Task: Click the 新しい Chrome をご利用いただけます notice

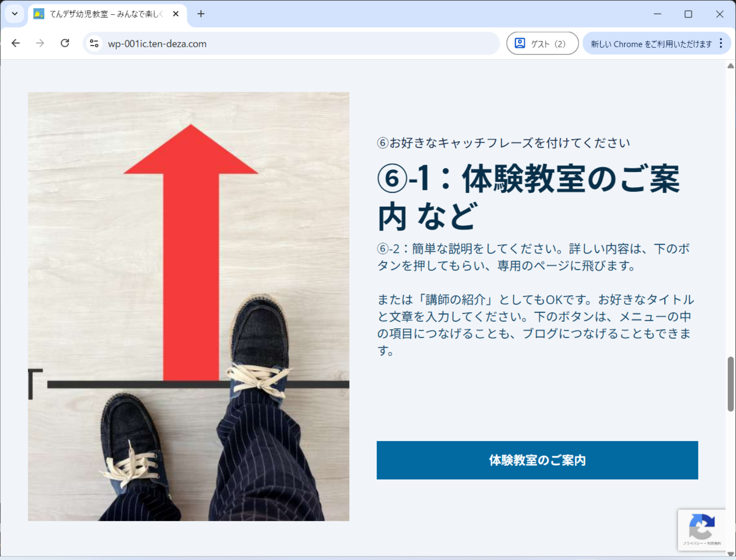Action: click(651, 44)
